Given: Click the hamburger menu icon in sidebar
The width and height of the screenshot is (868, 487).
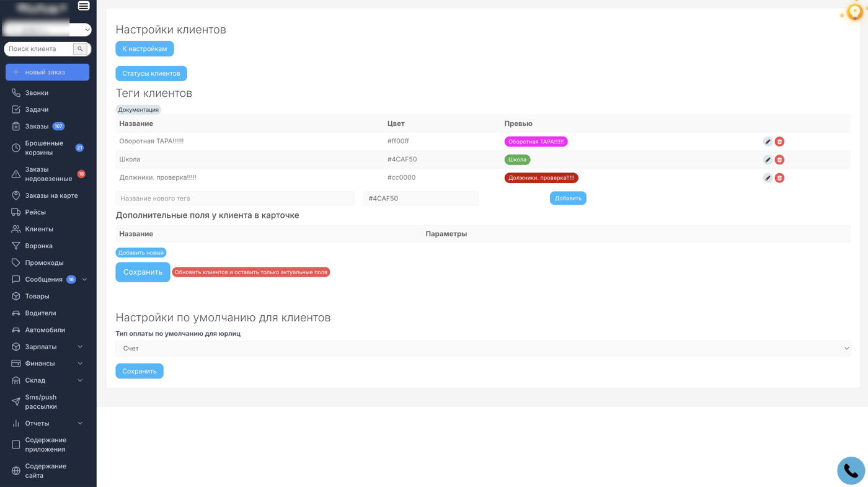Looking at the screenshot, I should click(x=84, y=6).
